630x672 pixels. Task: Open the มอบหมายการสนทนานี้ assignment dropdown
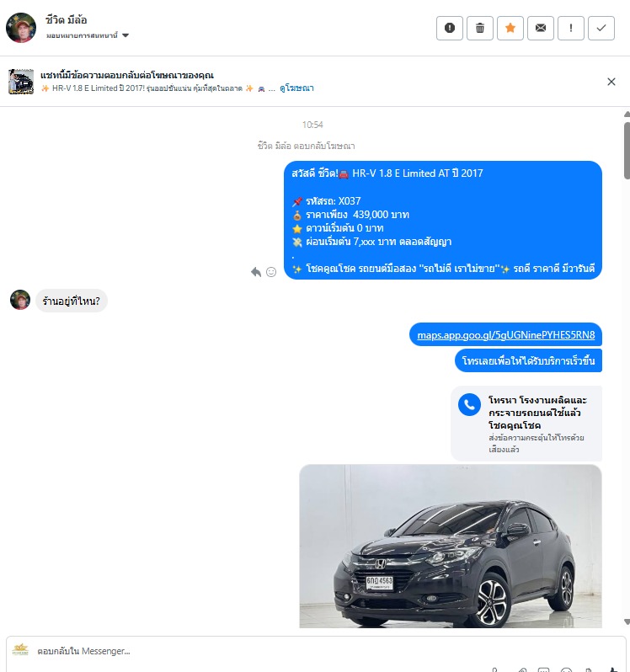coord(88,35)
